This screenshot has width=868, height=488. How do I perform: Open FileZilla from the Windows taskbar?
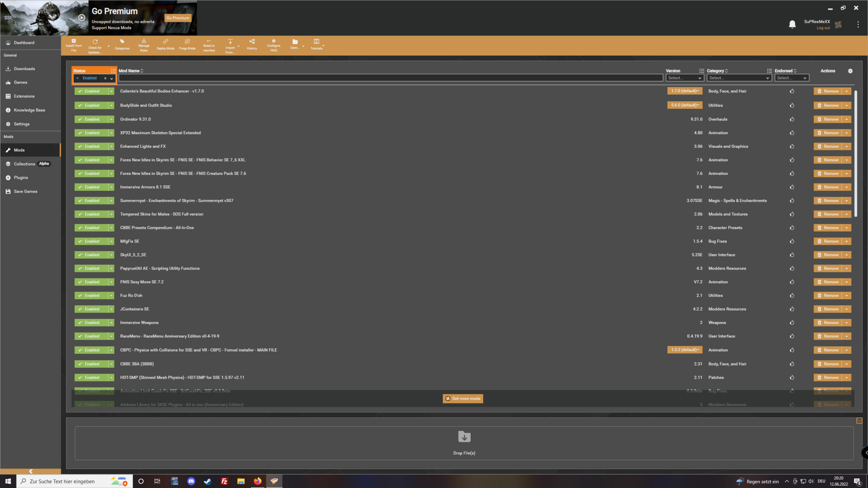(x=224, y=481)
